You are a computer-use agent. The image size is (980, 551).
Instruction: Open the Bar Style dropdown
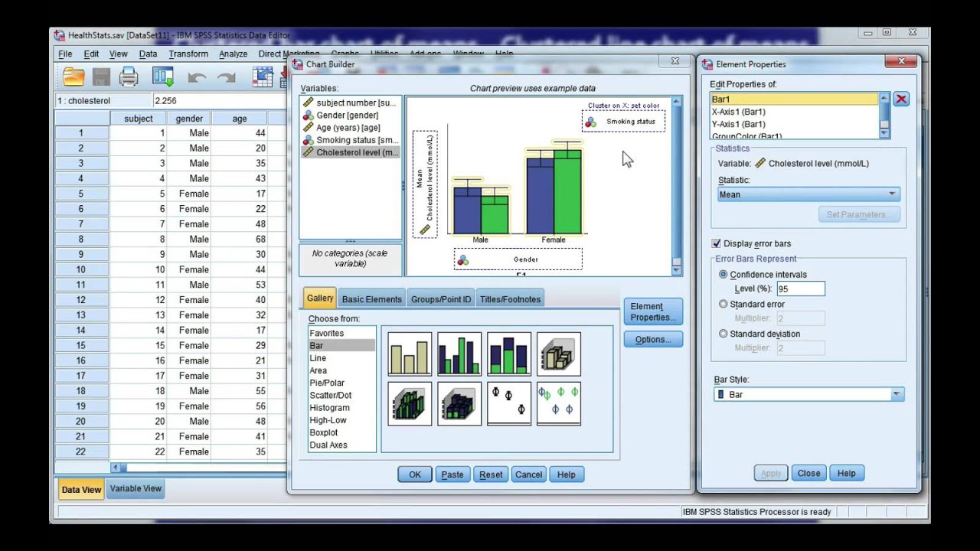pos(809,394)
